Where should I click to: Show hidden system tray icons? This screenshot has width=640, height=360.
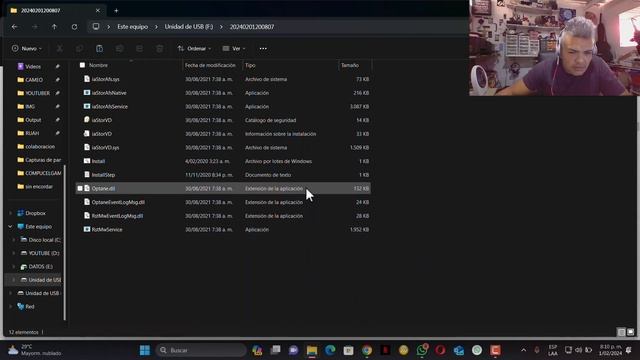pyautogui.click(x=523, y=350)
